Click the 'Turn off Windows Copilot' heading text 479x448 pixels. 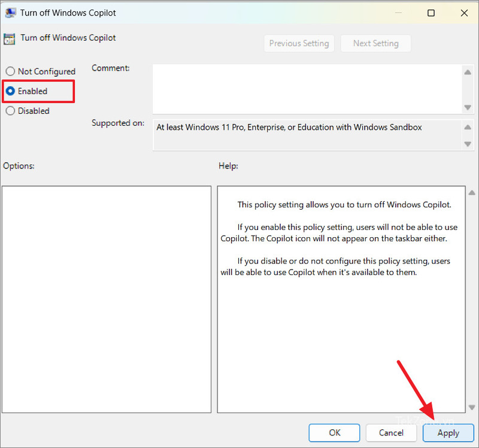point(68,38)
